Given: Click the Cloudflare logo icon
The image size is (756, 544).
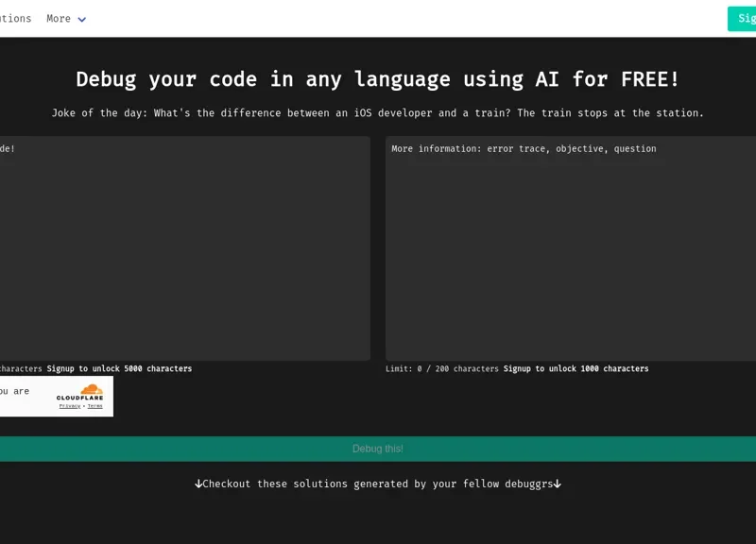Looking at the screenshot, I should pos(92,389).
